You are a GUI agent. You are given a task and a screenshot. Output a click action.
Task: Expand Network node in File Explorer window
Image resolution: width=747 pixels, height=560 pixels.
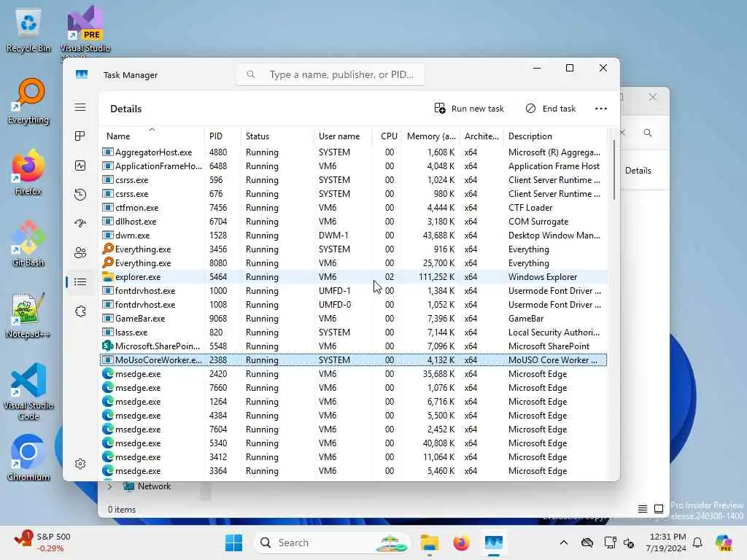click(110, 486)
